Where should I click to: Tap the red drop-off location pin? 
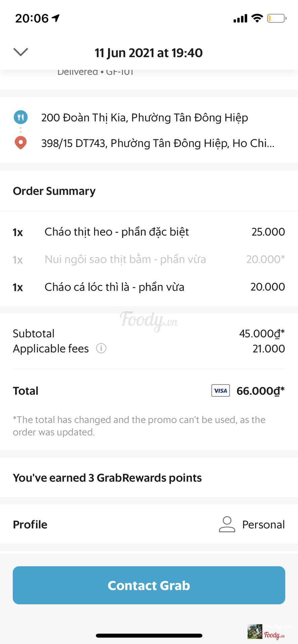[20, 143]
